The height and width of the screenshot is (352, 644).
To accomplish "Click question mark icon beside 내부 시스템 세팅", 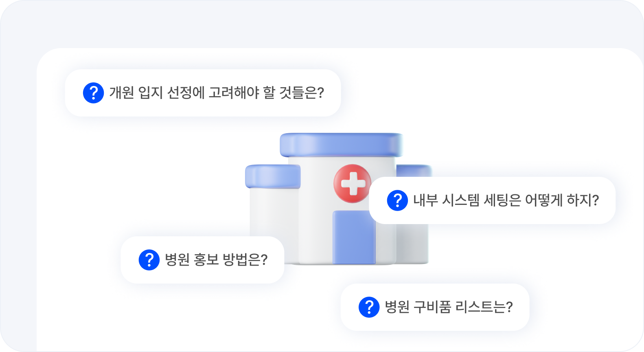I will point(397,200).
